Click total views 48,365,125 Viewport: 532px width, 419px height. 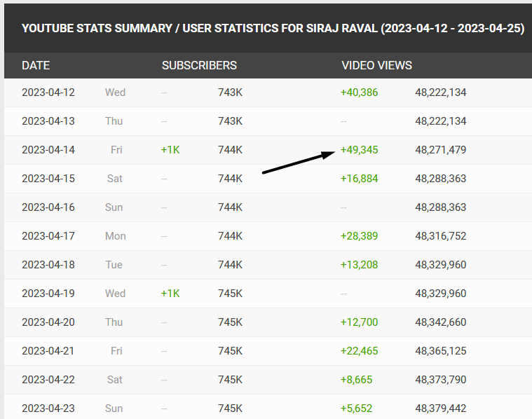click(x=441, y=351)
